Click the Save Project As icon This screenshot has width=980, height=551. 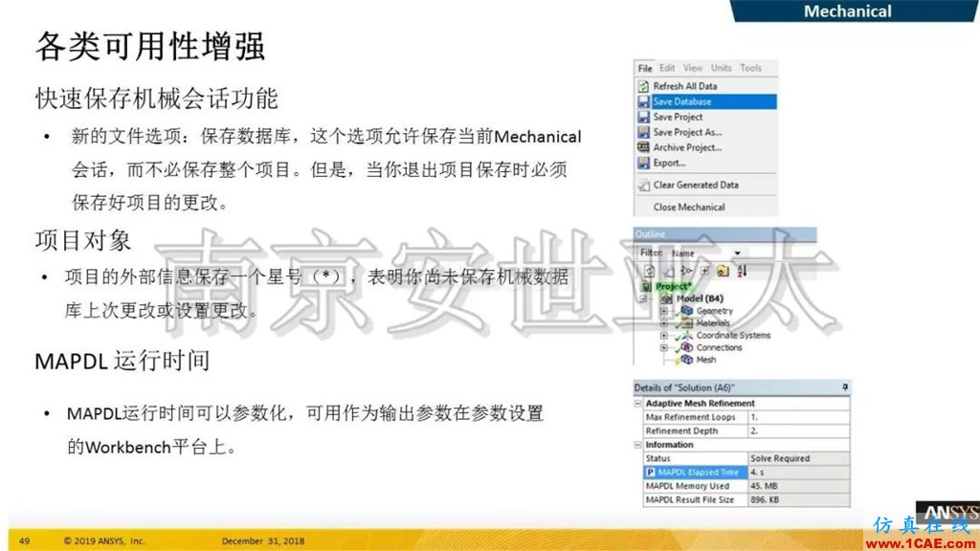[643, 132]
